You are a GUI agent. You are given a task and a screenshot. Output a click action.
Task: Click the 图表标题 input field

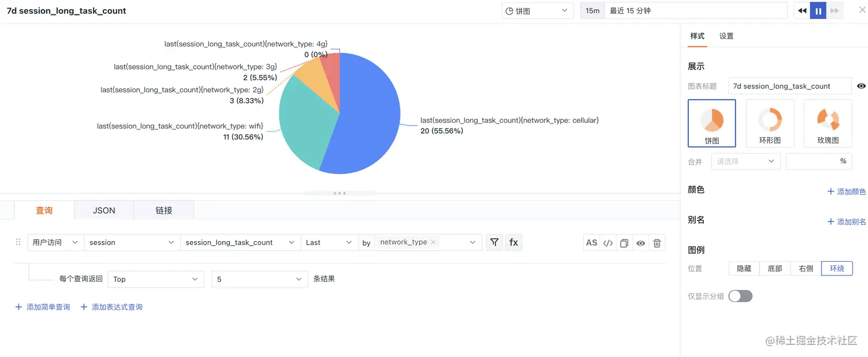pyautogui.click(x=790, y=86)
